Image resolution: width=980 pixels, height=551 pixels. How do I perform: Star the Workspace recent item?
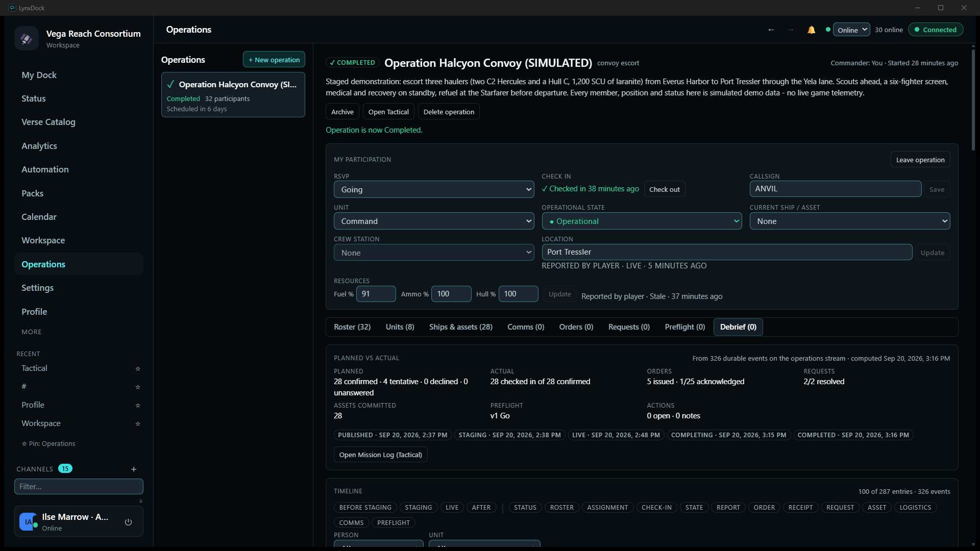(x=138, y=423)
